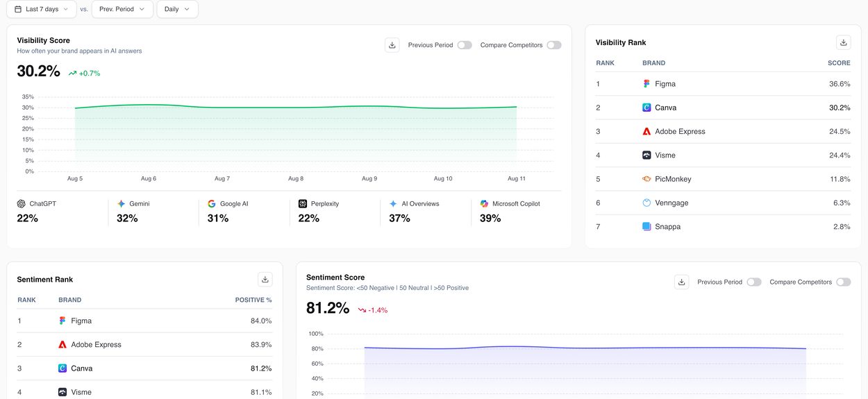868x399 pixels.
Task: Click the calendar icon in date filter
Action: pyautogui.click(x=18, y=9)
